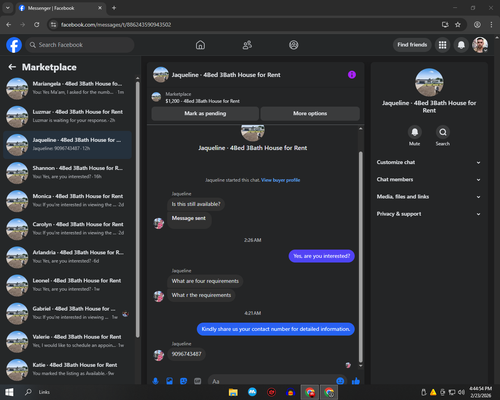Reload the page
This screenshot has height=400, width=500.
(x=37, y=25)
